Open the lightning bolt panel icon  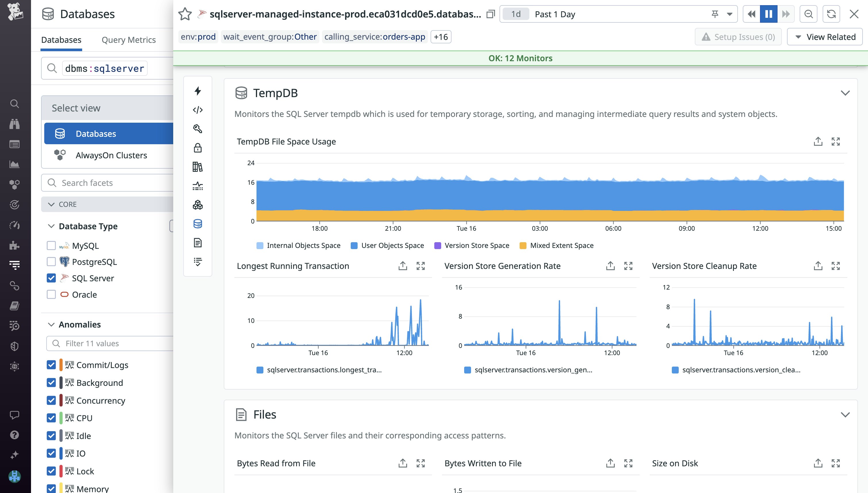coord(198,91)
